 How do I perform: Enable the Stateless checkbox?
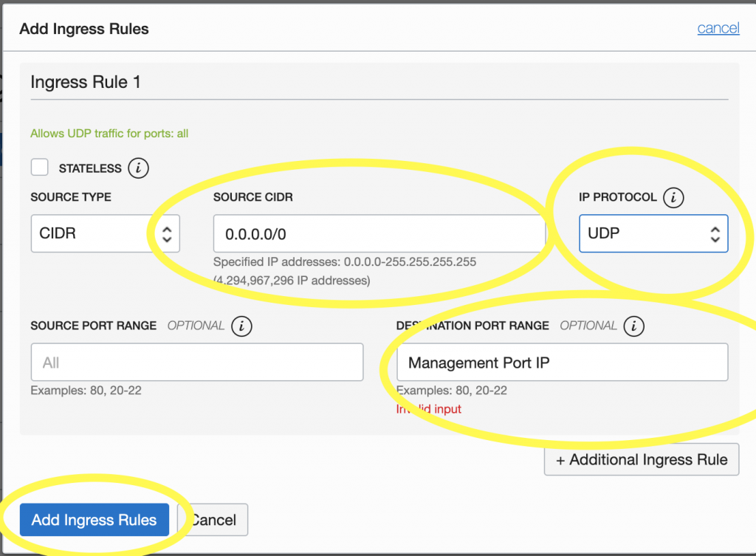pyautogui.click(x=40, y=168)
